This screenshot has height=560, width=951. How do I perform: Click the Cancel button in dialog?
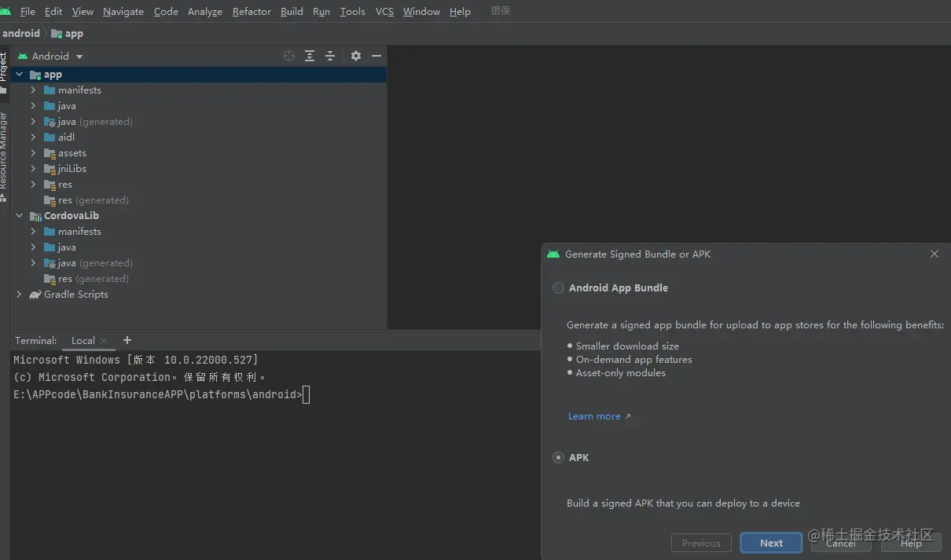[x=840, y=543]
